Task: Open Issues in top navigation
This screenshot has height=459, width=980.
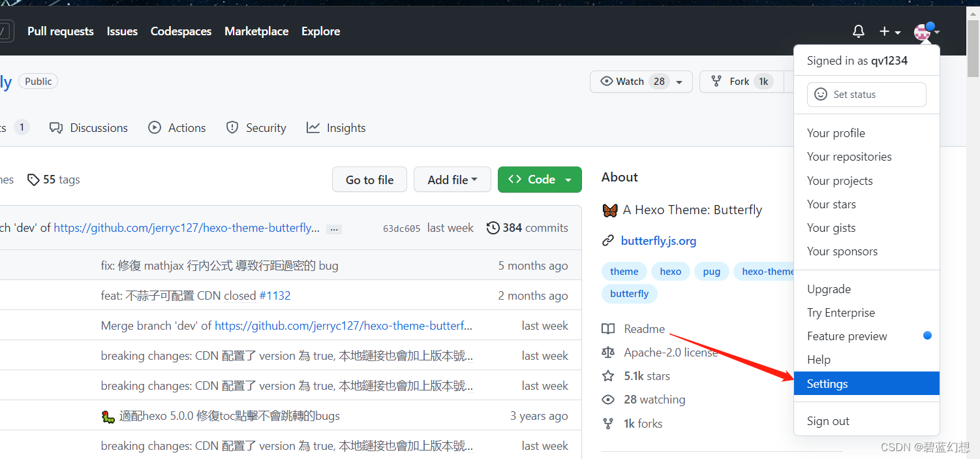Action: [122, 31]
